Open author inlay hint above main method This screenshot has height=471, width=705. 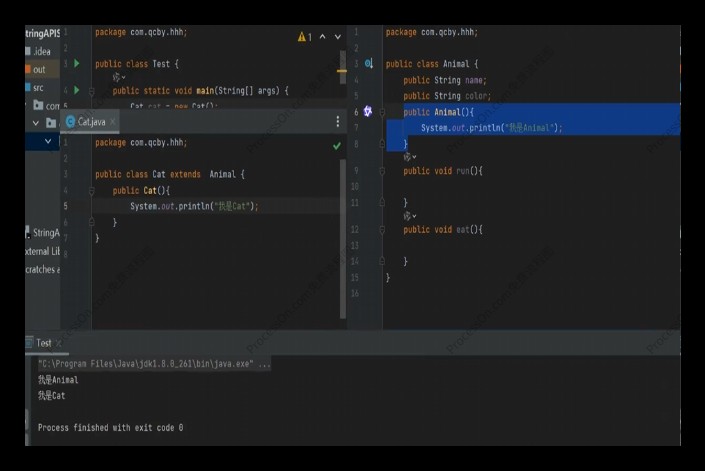[x=119, y=77]
